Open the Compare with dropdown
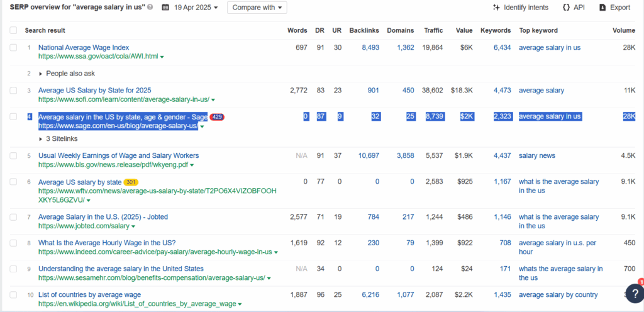 [x=257, y=8]
